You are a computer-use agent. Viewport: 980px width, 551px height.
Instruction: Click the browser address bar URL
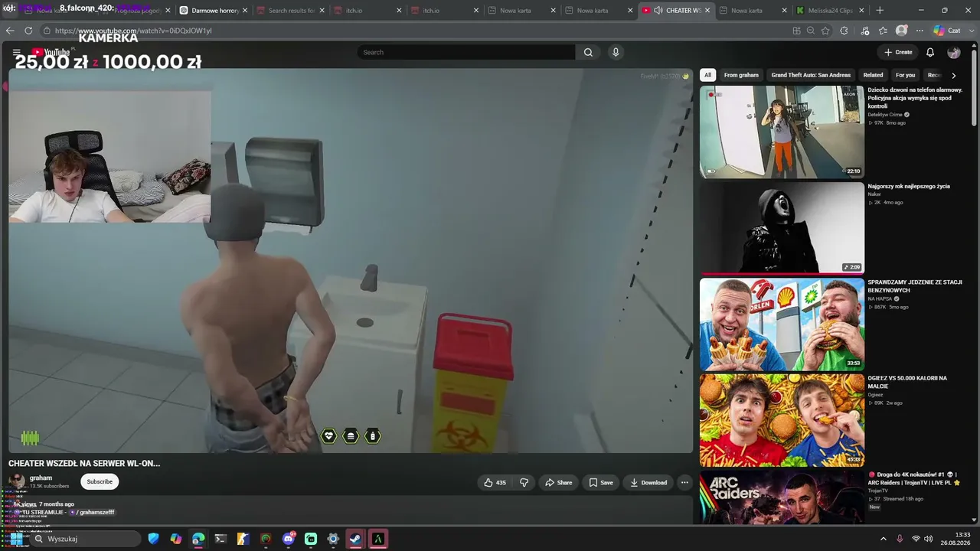[x=133, y=31]
